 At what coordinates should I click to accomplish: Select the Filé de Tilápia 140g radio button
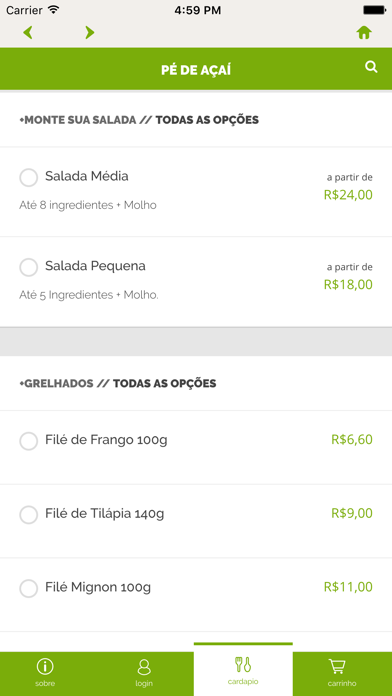pos(29,514)
